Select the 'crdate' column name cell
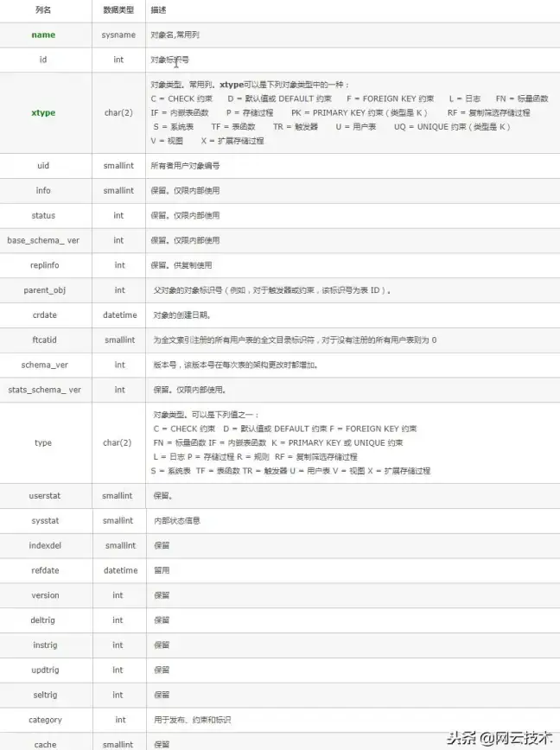 [x=44, y=315]
